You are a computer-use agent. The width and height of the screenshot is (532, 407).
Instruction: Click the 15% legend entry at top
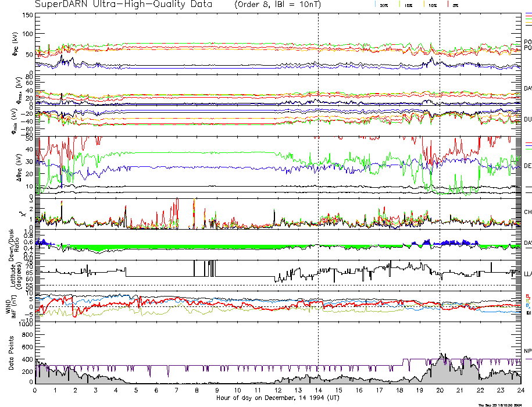409,5
